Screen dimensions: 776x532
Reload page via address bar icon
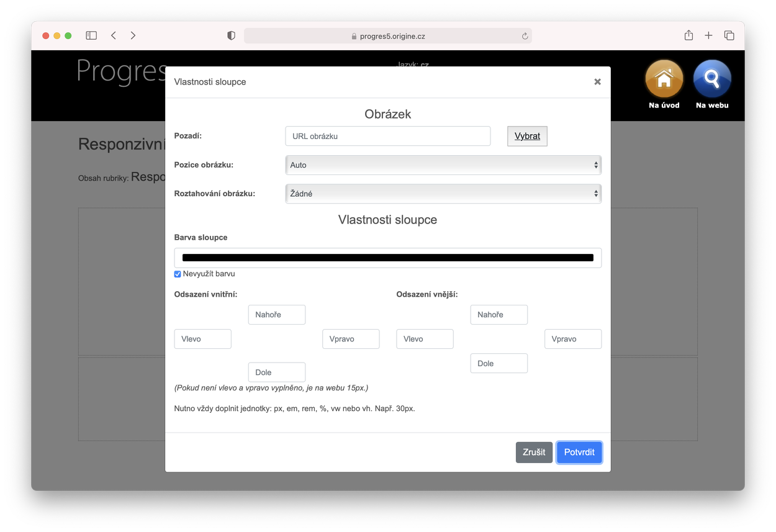525,36
